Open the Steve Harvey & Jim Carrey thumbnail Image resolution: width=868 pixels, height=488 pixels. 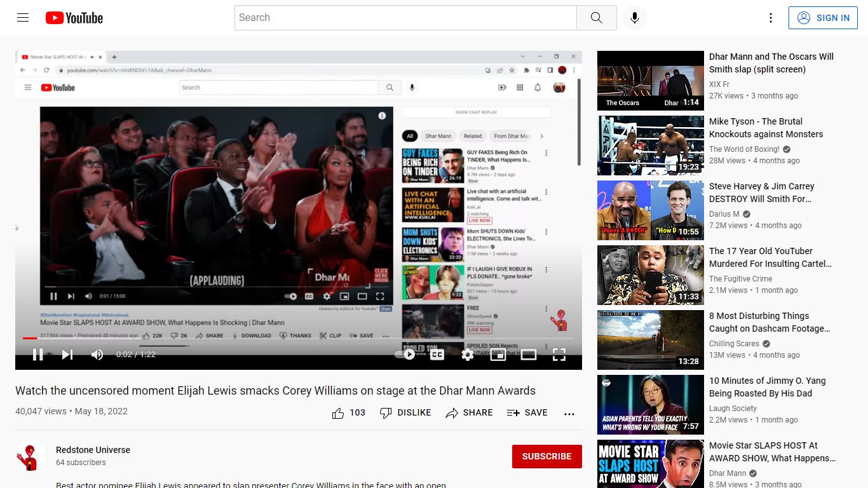pos(651,210)
